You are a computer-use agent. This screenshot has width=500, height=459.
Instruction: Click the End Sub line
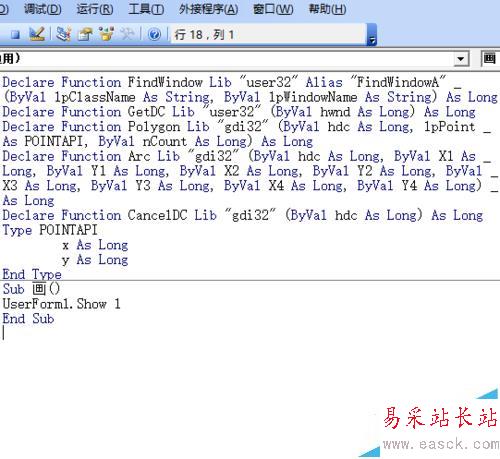(28, 319)
